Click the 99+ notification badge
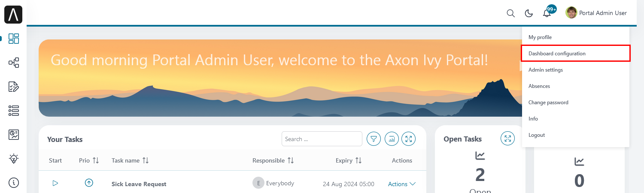 [552, 9]
